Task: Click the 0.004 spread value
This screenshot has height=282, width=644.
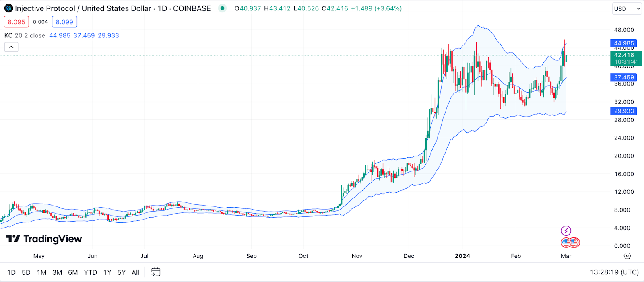Action: tap(40, 22)
